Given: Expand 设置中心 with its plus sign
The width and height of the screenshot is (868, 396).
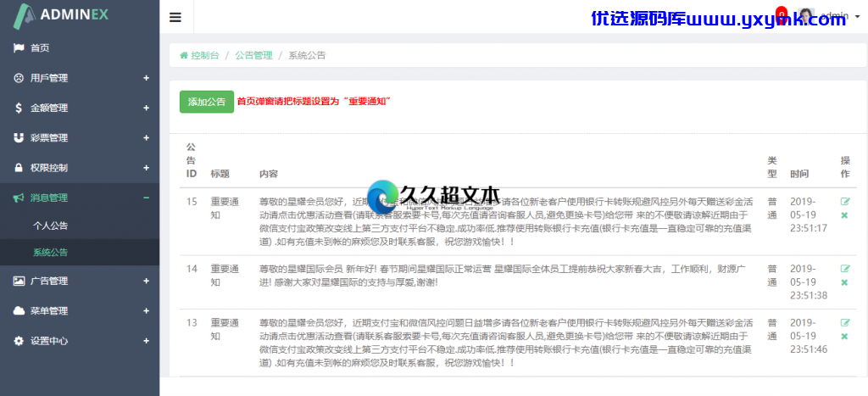Looking at the screenshot, I should click(146, 341).
